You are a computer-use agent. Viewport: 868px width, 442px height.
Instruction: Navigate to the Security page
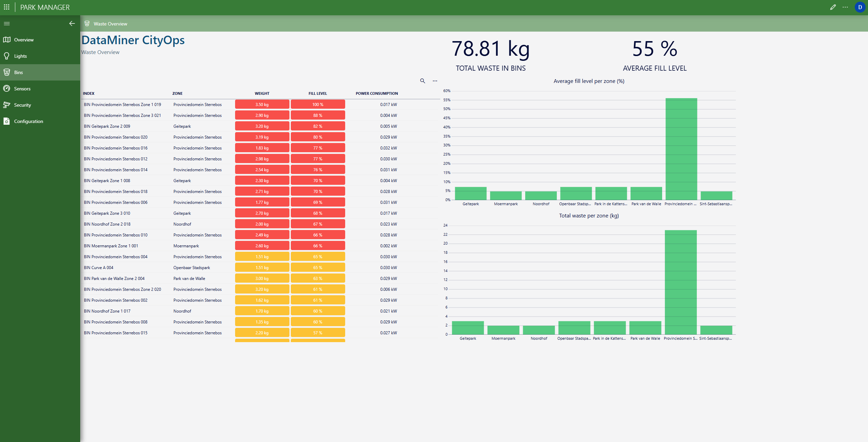[x=22, y=105]
